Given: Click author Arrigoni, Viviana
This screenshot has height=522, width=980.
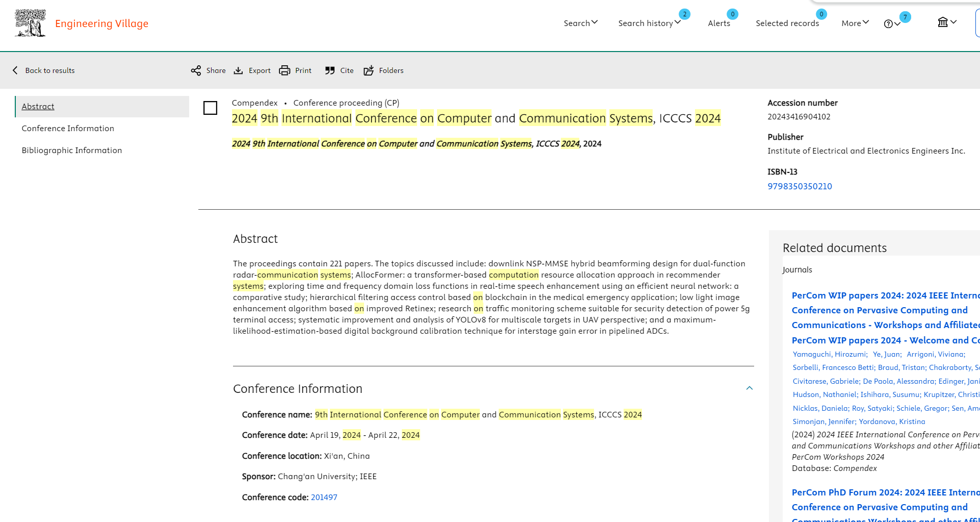Looking at the screenshot, I should pos(935,354).
